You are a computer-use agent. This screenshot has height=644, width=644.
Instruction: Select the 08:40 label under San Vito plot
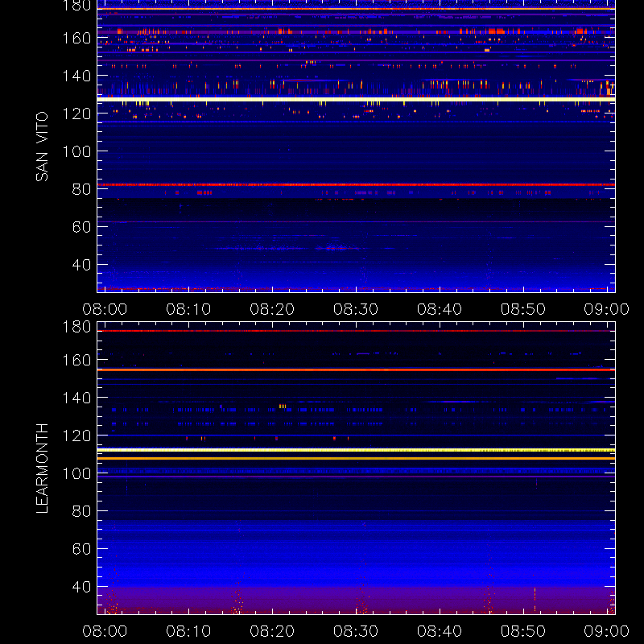[x=440, y=309]
